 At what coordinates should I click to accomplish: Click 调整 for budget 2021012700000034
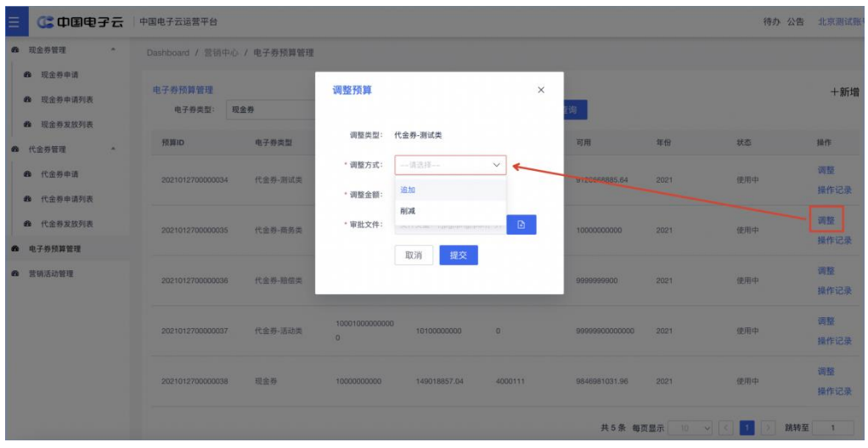(x=826, y=170)
